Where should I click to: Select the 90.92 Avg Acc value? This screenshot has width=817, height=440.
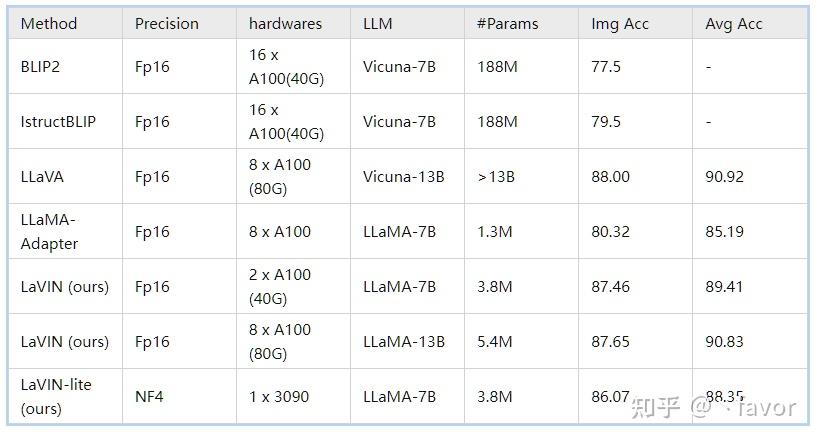click(724, 177)
